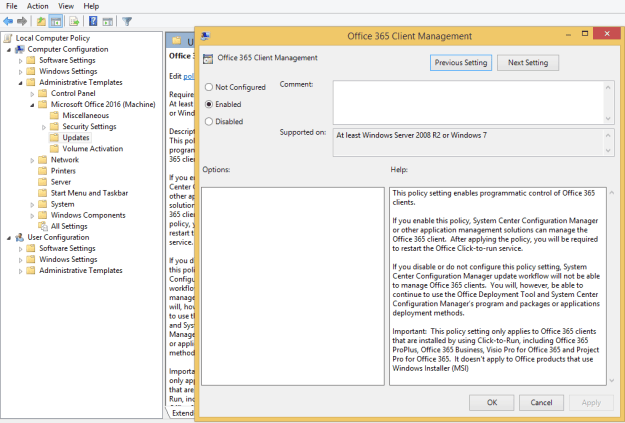
Task: Expand the Network node
Action: pyautogui.click(x=32, y=160)
